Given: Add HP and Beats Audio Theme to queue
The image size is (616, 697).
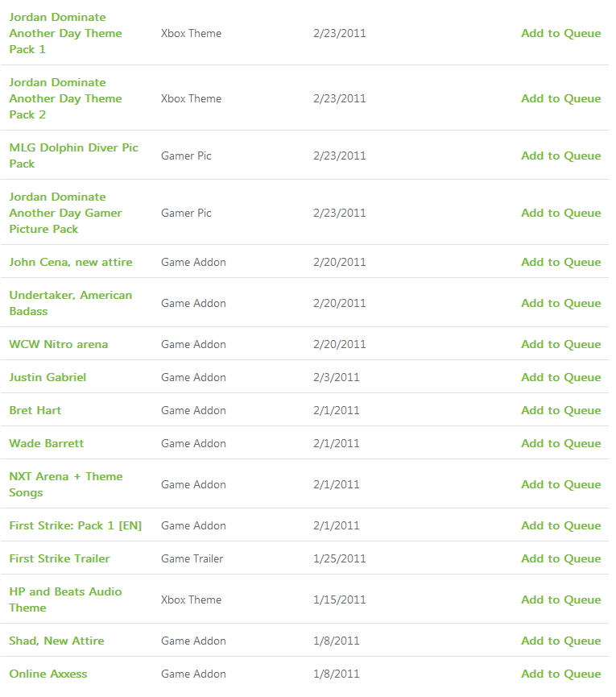Looking at the screenshot, I should click(x=561, y=600).
